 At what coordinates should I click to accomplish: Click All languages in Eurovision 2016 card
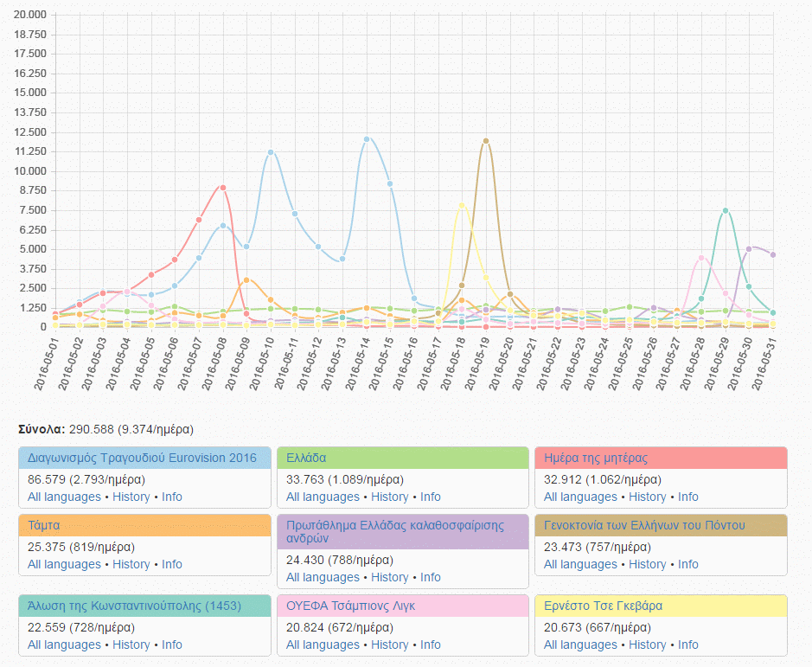coord(64,497)
